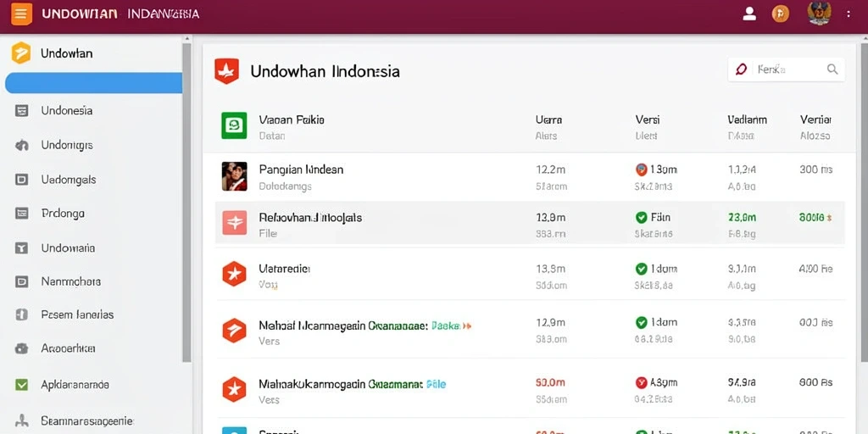Click the icon beside Undonesia
The height and width of the screenshot is (434, 868).
(x=21, y=111)
